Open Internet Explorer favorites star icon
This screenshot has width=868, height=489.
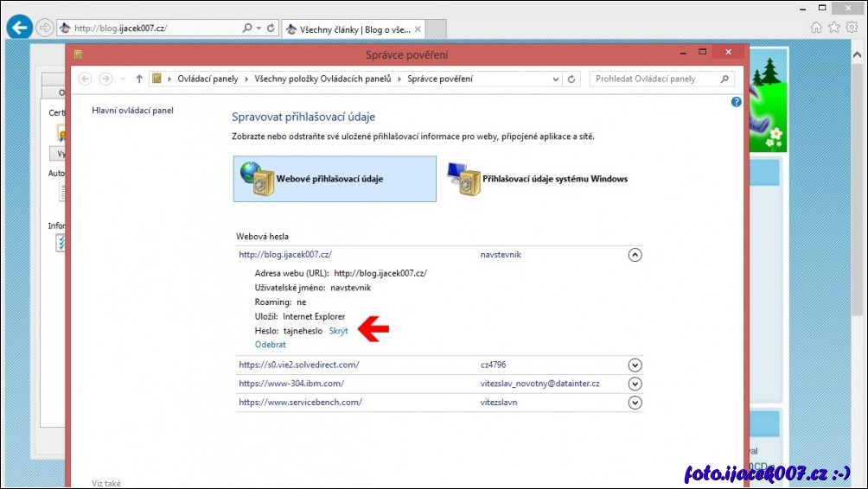[834, 28]
